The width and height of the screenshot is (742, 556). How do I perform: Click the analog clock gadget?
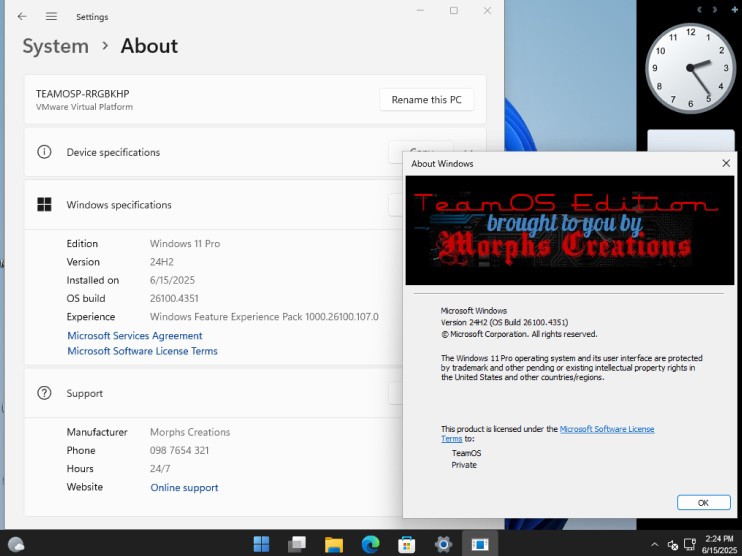coord(690,68)
